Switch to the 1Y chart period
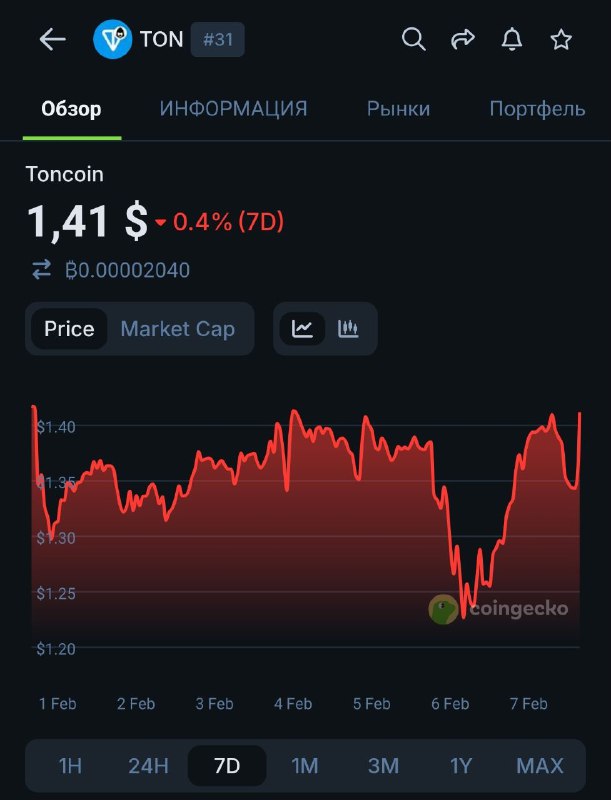This screenshot has width=611, height=800. (x=461, y=765)
